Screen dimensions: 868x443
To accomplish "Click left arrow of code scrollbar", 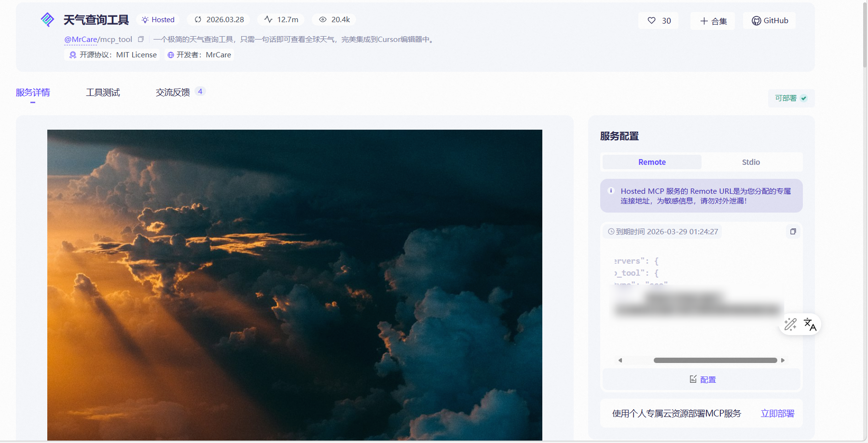I will (x=620, y=360).
